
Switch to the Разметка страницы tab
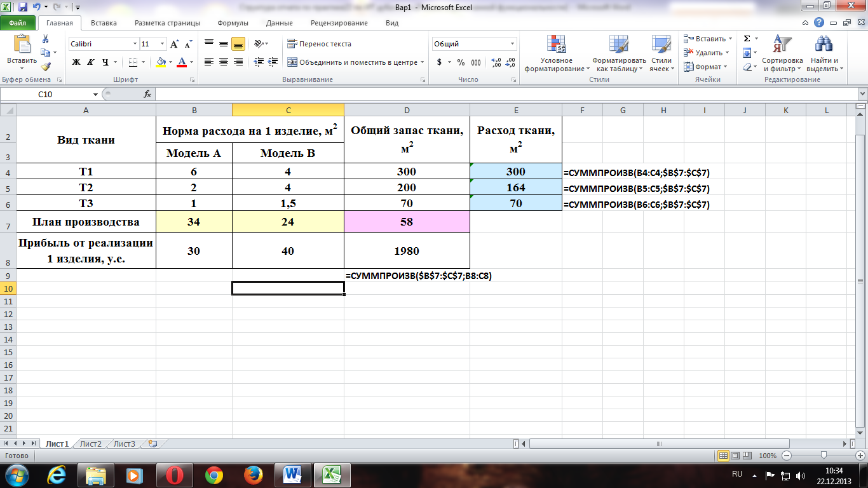[x=167, y=23]
